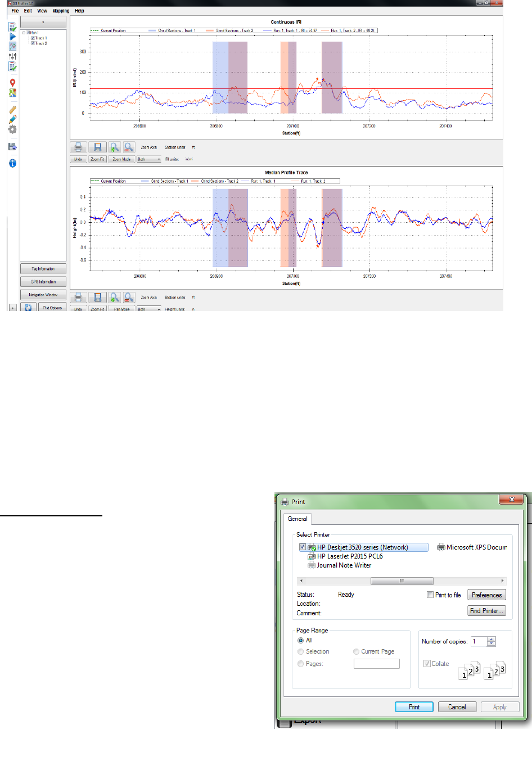
Task: Select the ruler measure tool icon
Action: pyautogui.click(x=12, y=110)
